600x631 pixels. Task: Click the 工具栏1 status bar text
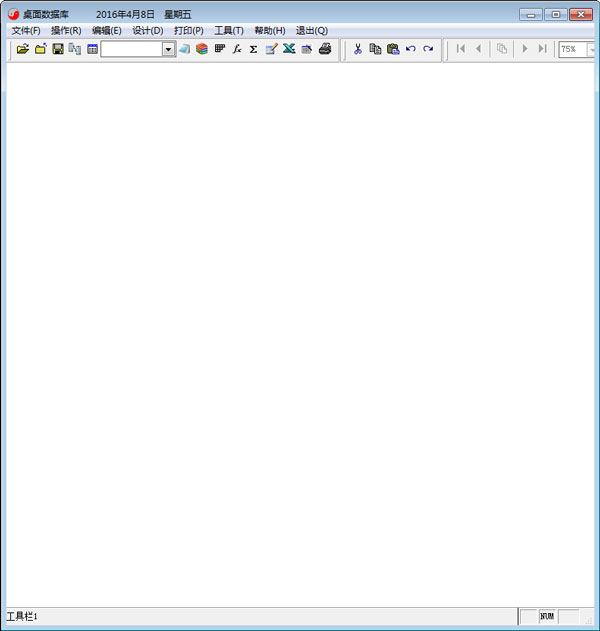[22, 616]
